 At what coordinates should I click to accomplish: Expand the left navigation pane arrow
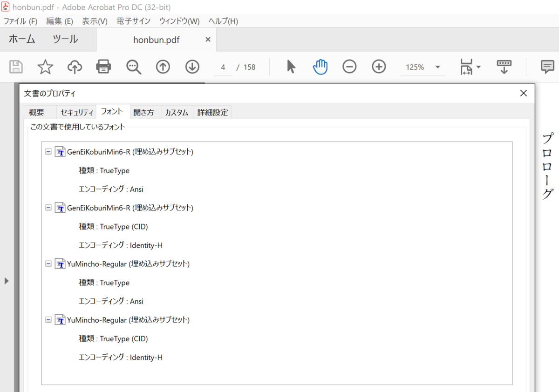coord(6,281)
